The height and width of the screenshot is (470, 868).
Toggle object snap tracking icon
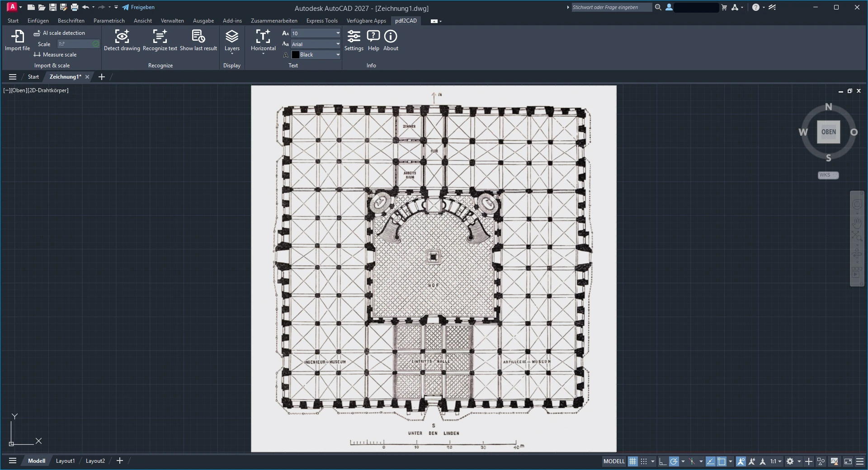pos(710,461)
